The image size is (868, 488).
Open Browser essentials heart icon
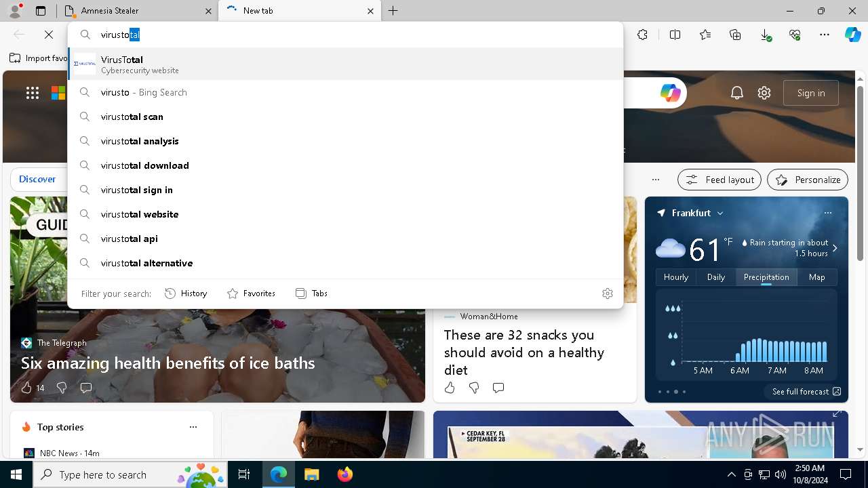795,35
